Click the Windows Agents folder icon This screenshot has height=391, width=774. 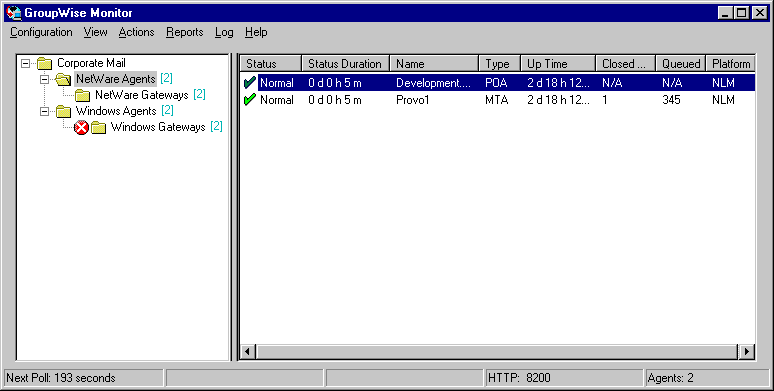(x=63, y=111)
